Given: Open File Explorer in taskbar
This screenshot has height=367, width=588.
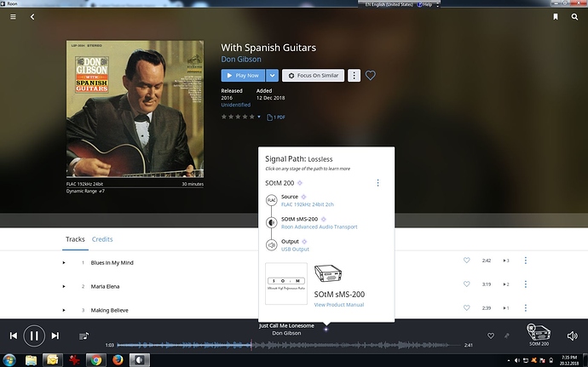Looking at the screenshot, I should click(32, 360).
